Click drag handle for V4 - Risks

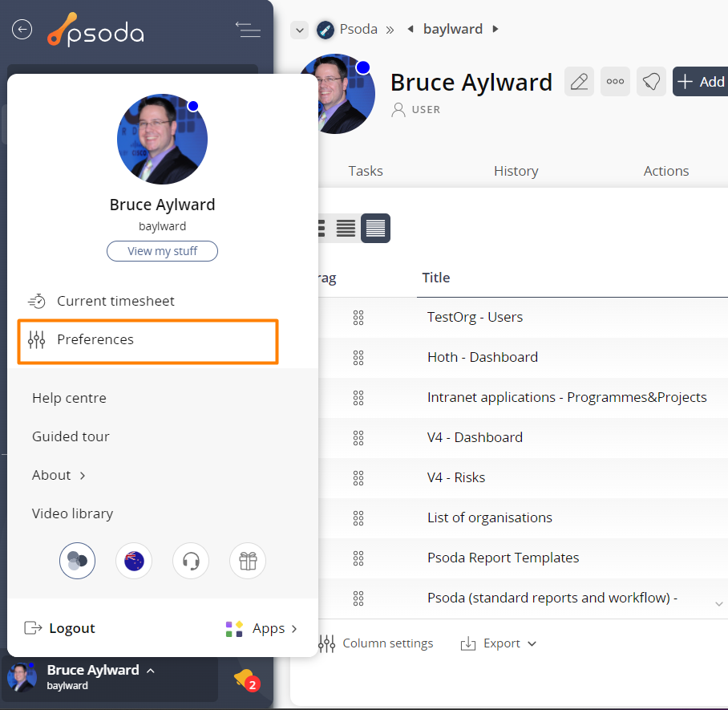coord(358,478)
